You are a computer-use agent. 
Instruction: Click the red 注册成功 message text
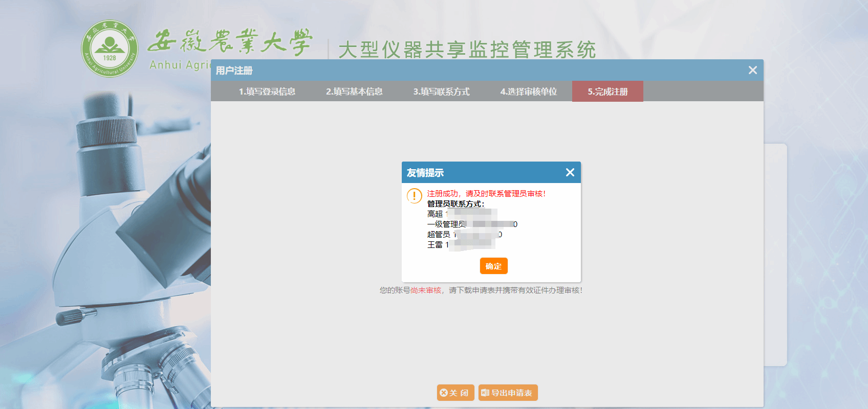coord(486,194)
